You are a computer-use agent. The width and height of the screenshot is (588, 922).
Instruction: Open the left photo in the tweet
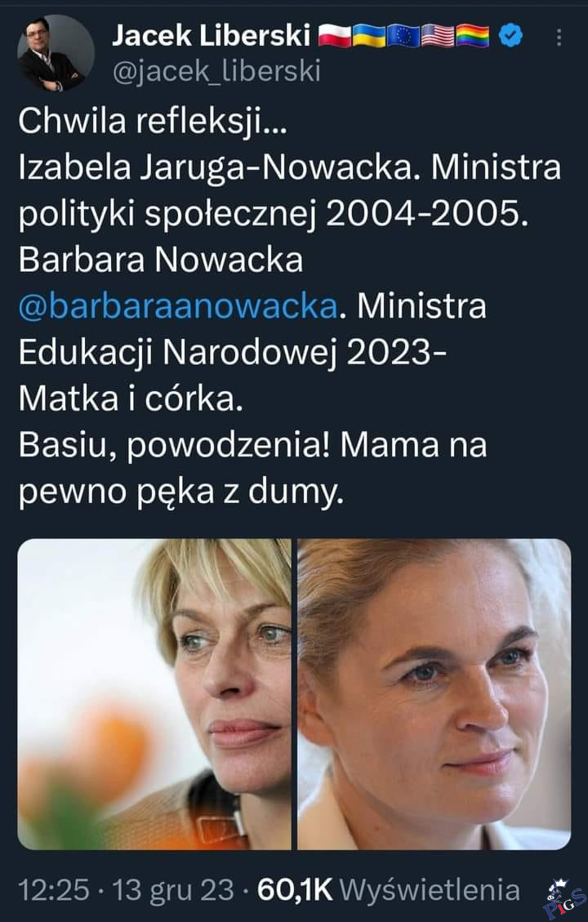coord(154,693)
